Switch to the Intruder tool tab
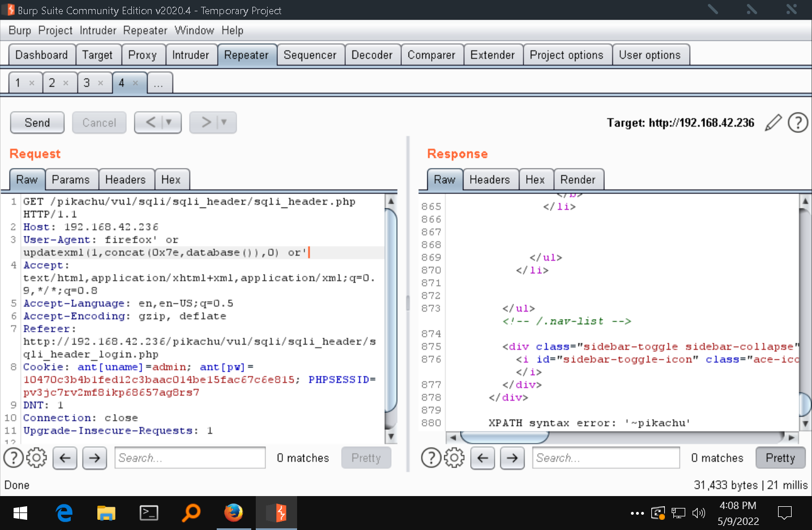Image resolution: width=812 pixels, height=530 pixels. coord(191,55)
